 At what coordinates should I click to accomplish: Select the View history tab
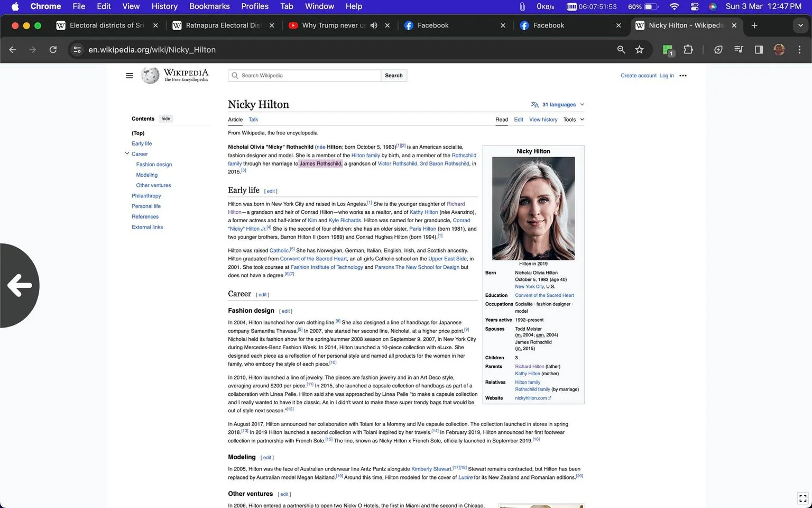543,120
